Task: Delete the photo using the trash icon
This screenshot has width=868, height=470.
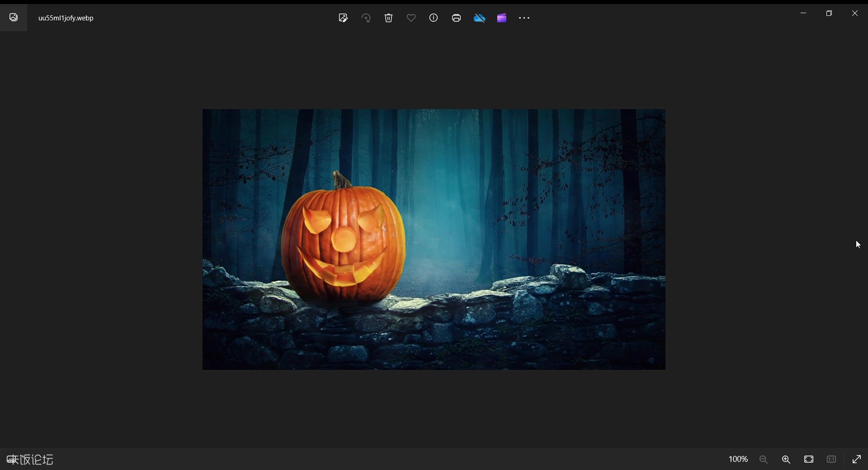Action: [x=388, y=18]
